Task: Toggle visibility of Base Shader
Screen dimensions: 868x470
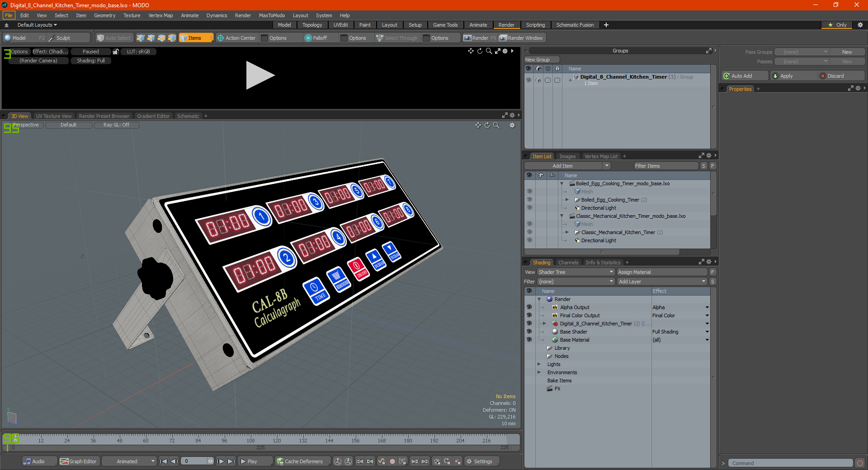Action: coord(529,331)
